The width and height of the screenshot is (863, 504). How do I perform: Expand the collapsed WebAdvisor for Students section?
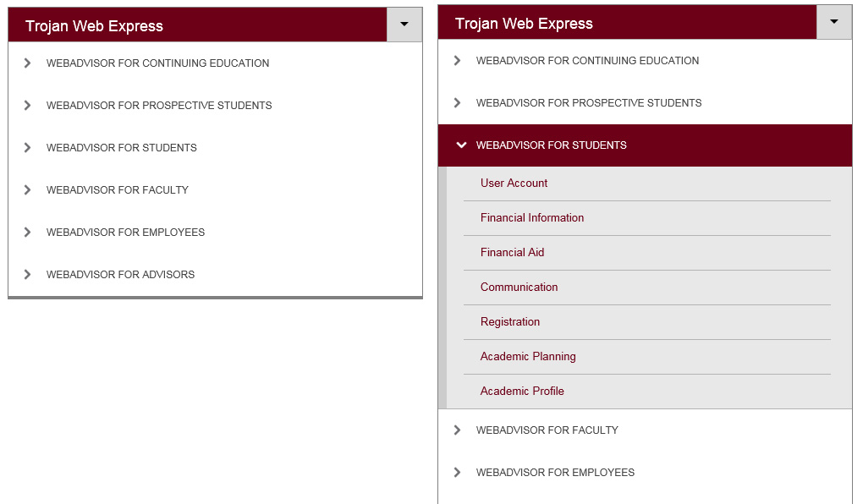click(x=122, y=148)
